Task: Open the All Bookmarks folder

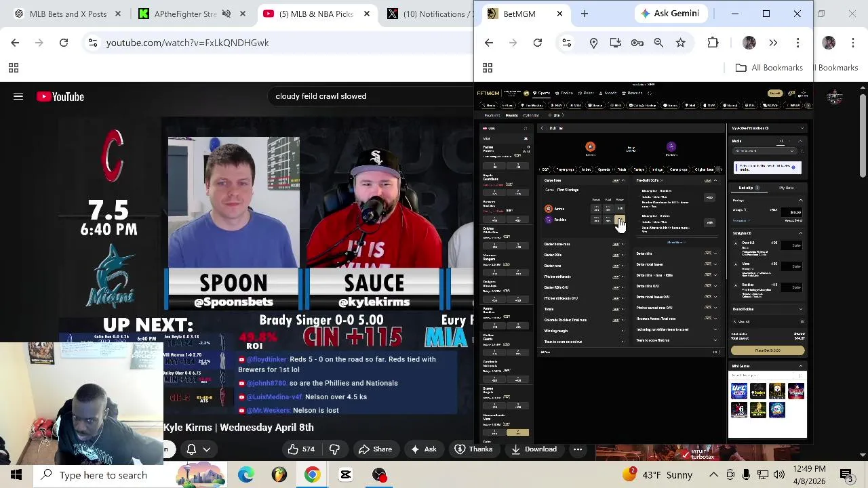Action: click(x=769, y=68)
